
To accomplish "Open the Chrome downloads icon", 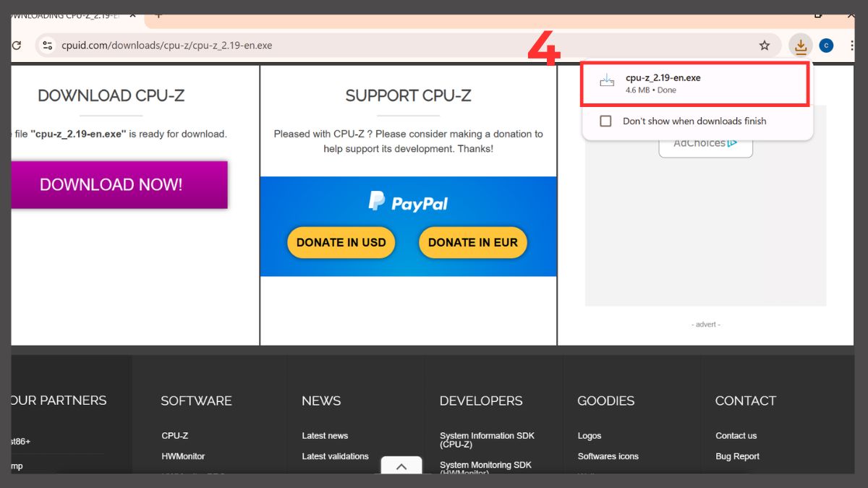I will tap(800, 46).
